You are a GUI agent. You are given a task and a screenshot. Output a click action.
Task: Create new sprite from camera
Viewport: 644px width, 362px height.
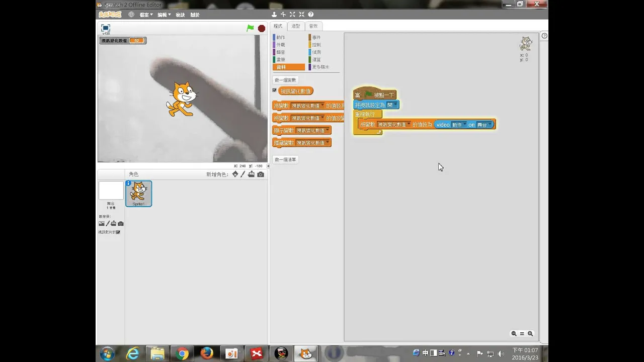pos(261,174)
